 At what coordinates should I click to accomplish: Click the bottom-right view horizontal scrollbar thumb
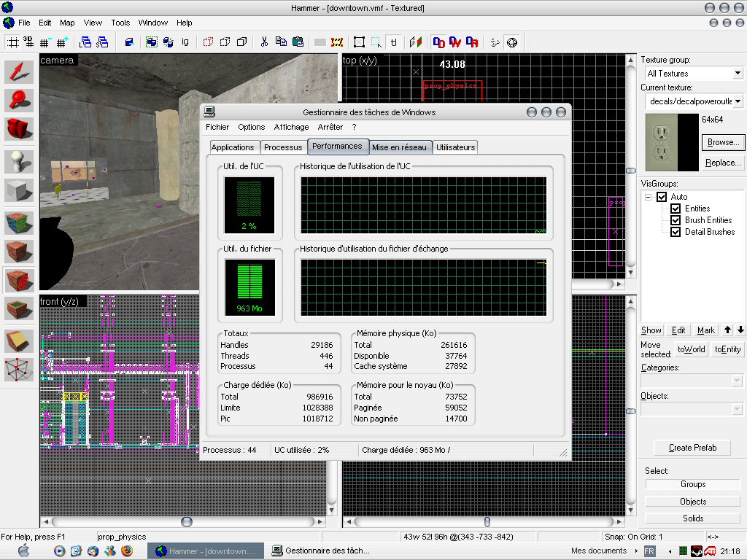(487, 522)
